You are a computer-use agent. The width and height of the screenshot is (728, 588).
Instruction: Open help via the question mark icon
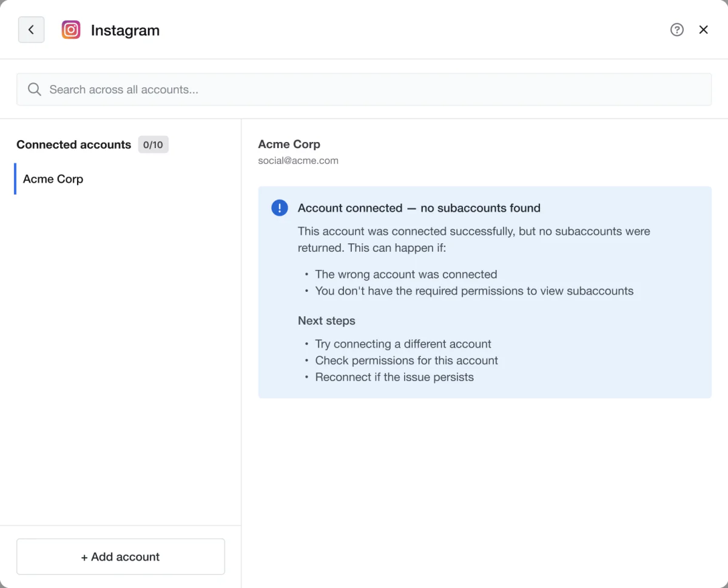677,30
